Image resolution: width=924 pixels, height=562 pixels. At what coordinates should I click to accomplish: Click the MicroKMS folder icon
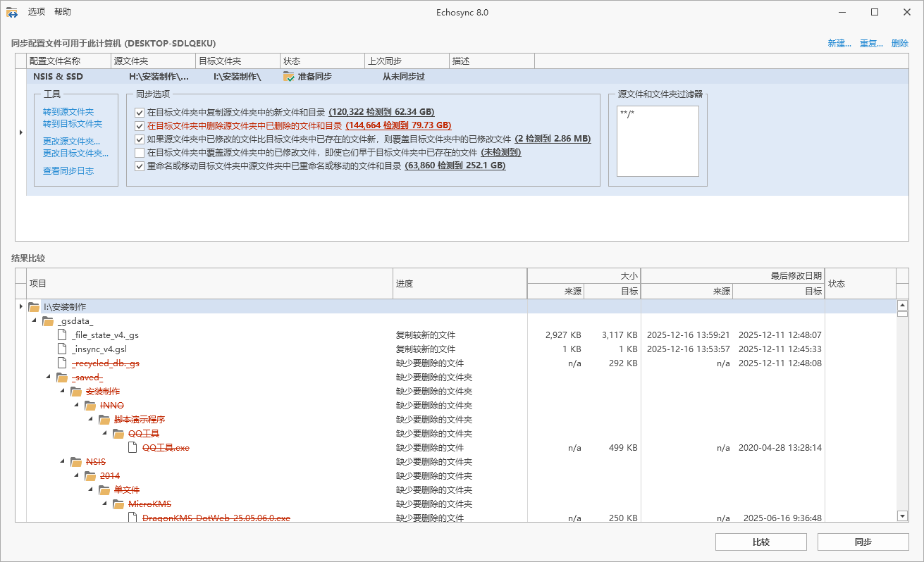(x=118, y=504)
